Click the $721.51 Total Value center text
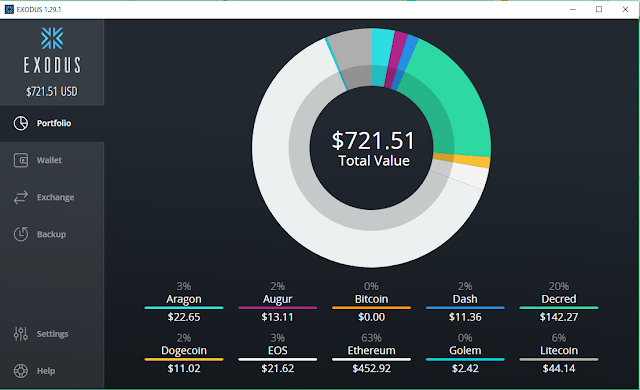The width and height of the screenshot is (640, 390). [x=373, y=148]
